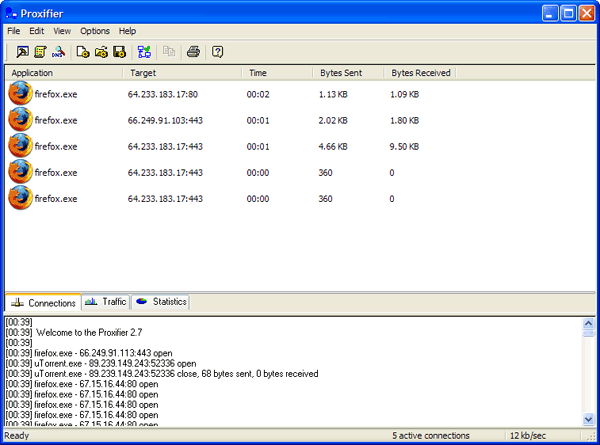Click Firefox icon for 64.233.183.17:80 row
Image resolution: width=600 pixels, height=445 pixels.
coord(20,93)
